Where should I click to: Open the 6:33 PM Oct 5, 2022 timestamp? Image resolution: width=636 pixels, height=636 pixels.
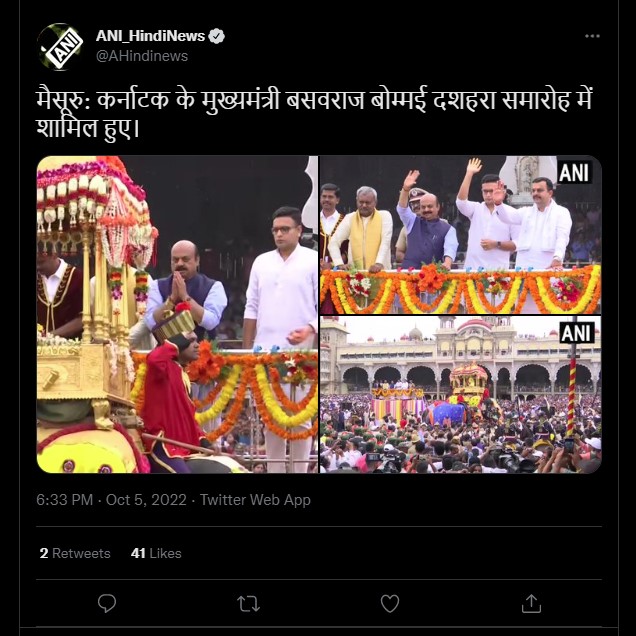tap(111, 500)
